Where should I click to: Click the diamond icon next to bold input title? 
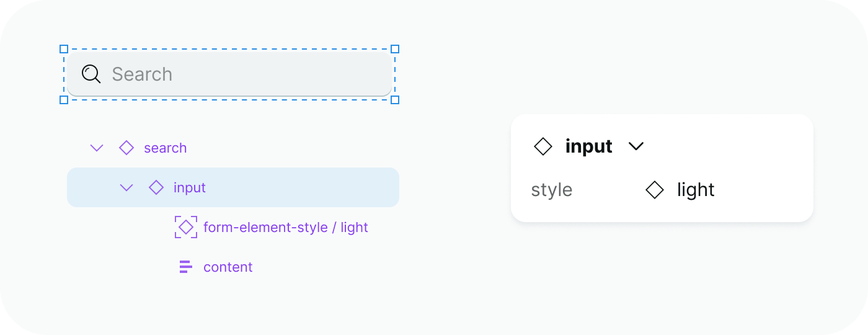click(543, 146)
